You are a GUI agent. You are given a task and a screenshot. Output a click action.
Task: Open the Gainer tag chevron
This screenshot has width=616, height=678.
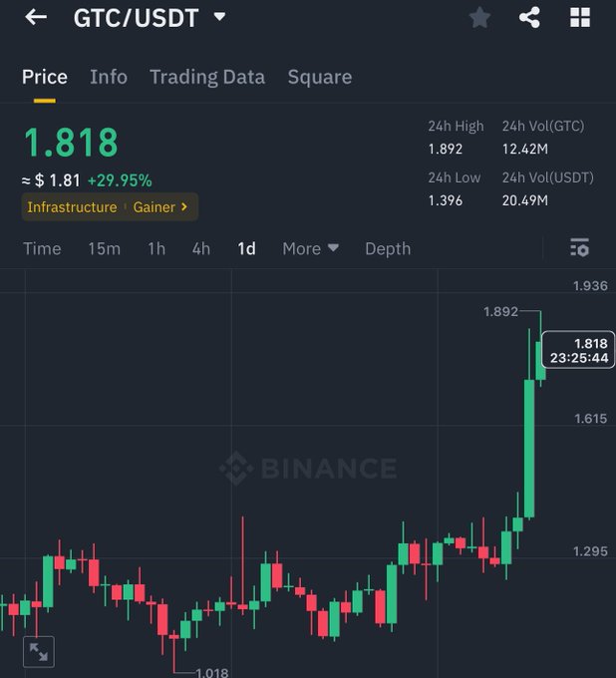[x=184, y=207]
